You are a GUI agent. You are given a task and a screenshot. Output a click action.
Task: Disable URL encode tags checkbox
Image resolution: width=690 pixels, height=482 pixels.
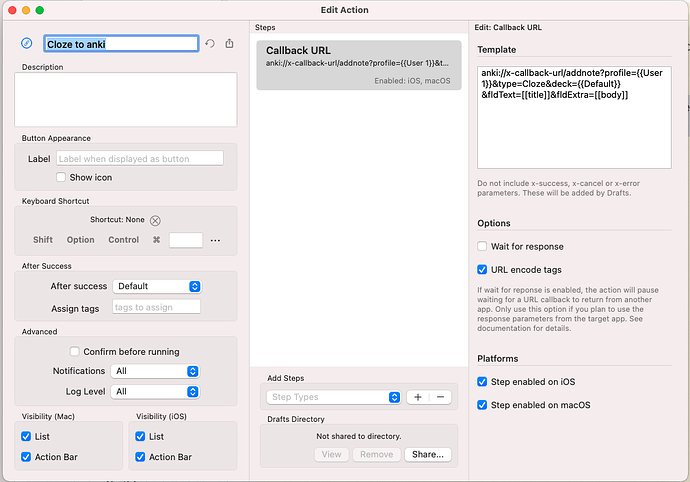[x=482, y=269]
